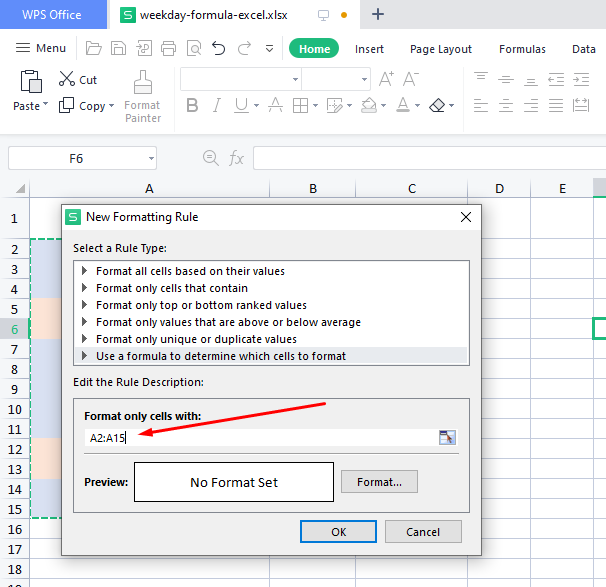Image resolution: width=606 pixels, height=587 pixels.
Task: Toggle Justify text alignment
Action: [556, 105]
